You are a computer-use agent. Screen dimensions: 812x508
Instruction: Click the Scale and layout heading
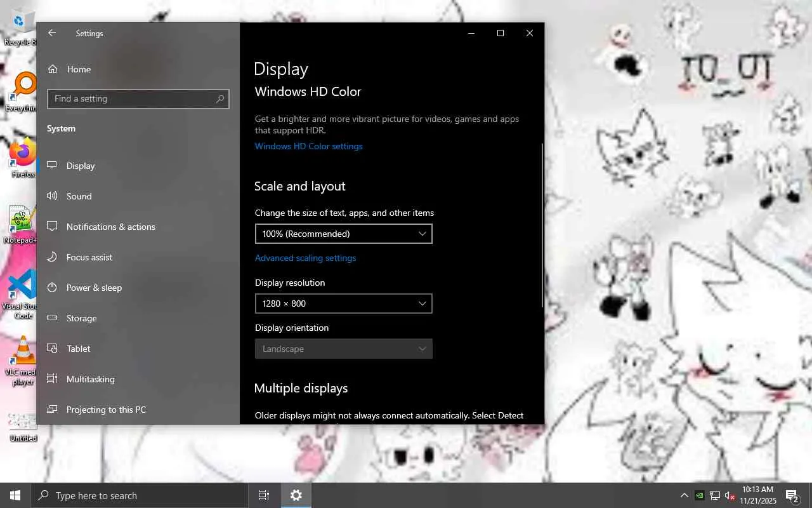(299, 186)
